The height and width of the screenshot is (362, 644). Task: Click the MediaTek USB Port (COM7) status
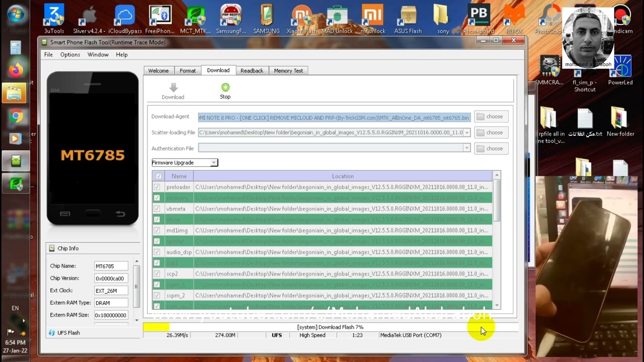(411, 335)
